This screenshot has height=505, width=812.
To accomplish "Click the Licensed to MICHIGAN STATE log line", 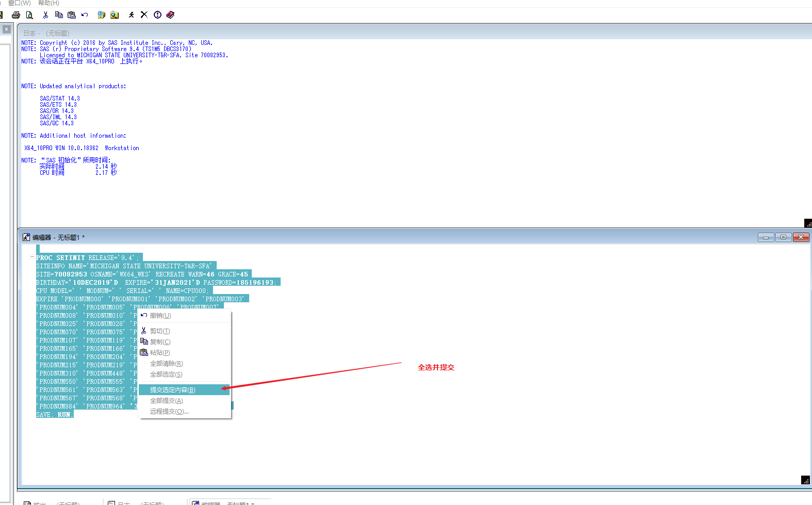I will pyautogui.click(x=134, y=55).
